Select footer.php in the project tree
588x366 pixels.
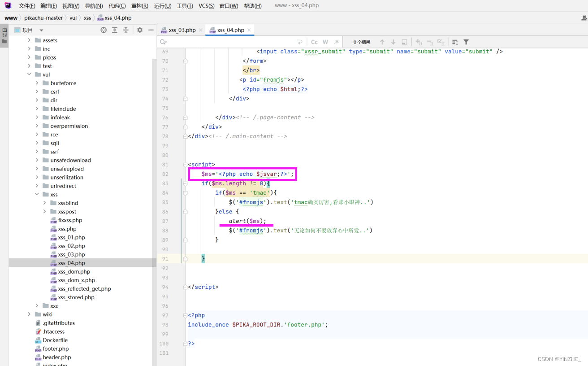pos(56,349)
